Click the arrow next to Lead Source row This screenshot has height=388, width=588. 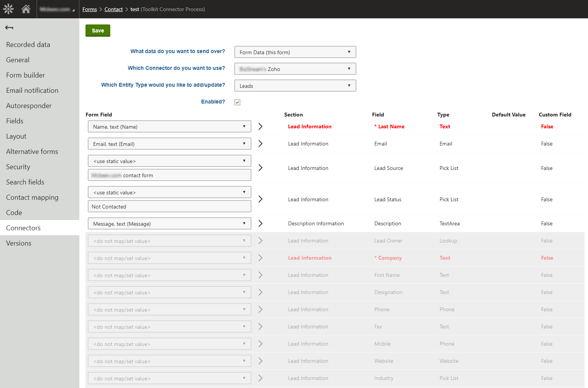click(x=260, y=168)
